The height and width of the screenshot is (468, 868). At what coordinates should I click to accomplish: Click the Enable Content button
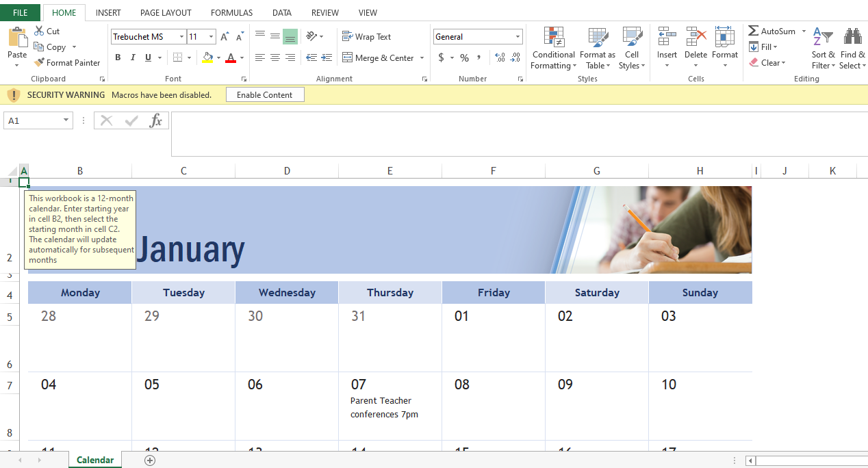point(264,95)
